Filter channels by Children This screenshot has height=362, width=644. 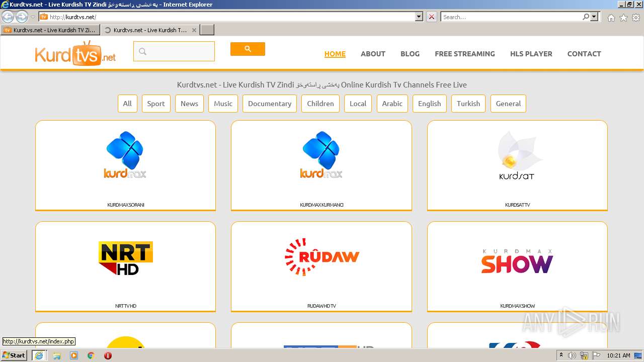pos(320,104)
